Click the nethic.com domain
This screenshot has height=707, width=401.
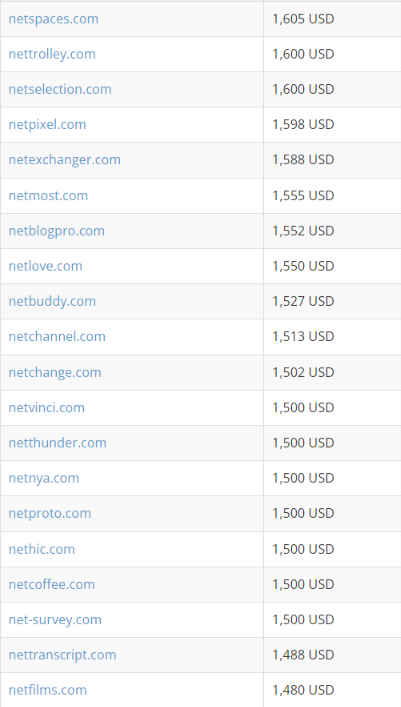(41, 549)
